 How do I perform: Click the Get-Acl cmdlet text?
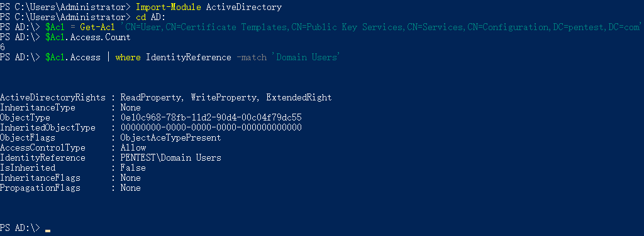pos(101,27)
